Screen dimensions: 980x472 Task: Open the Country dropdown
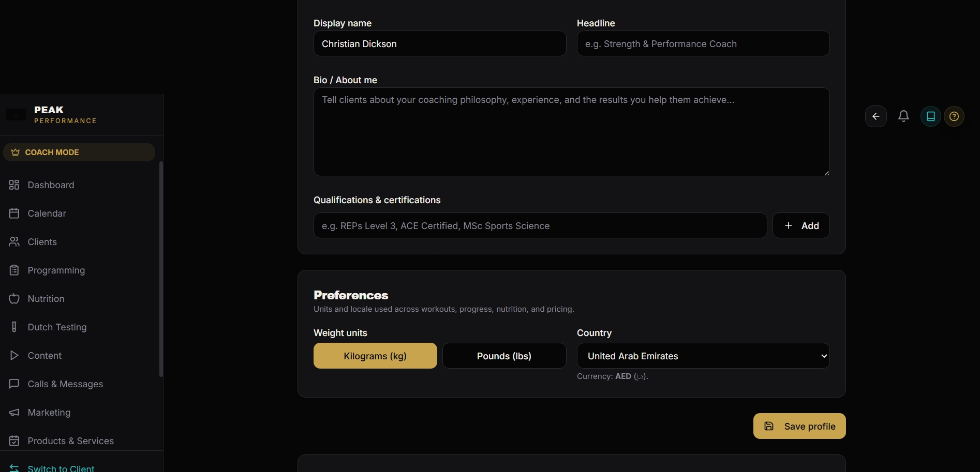(x=703, y=356)
